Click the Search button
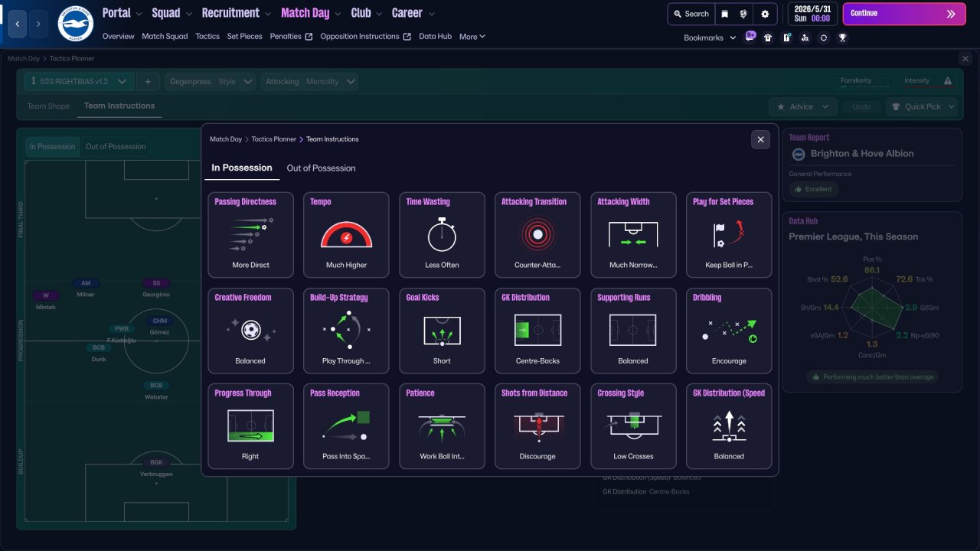The image size is (980, 551). tap(691, 14)
